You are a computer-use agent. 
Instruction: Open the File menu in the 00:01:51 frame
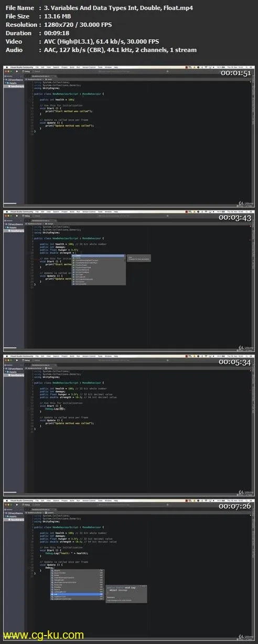click(x=37, y=67)
